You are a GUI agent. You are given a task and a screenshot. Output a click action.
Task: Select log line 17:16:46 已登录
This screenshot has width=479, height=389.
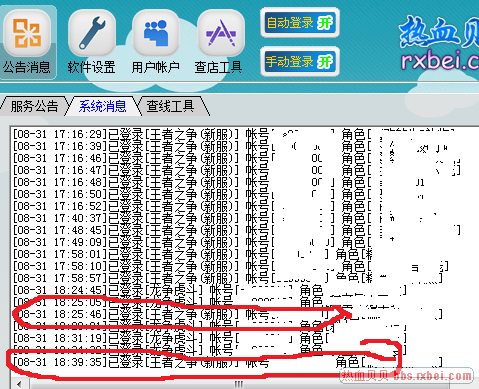[x=237, y=158]
